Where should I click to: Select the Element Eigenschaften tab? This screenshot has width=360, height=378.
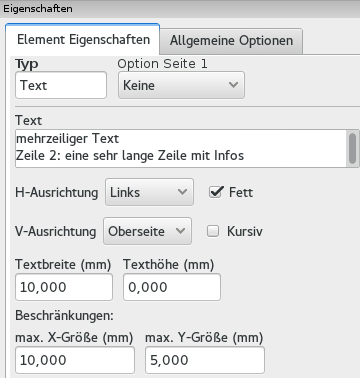[x=83, y=39]
